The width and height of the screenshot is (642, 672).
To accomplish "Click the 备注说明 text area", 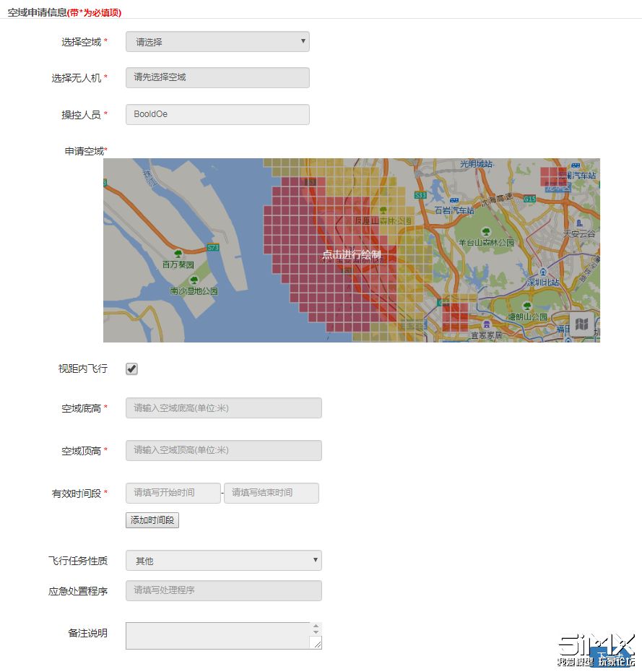I will (217, 636).
